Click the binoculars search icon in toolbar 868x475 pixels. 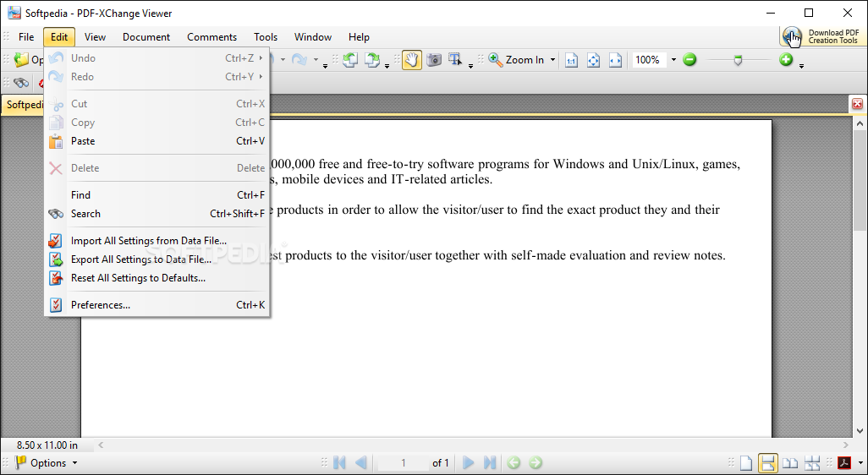pyautogui.click(x=21, y=83)
